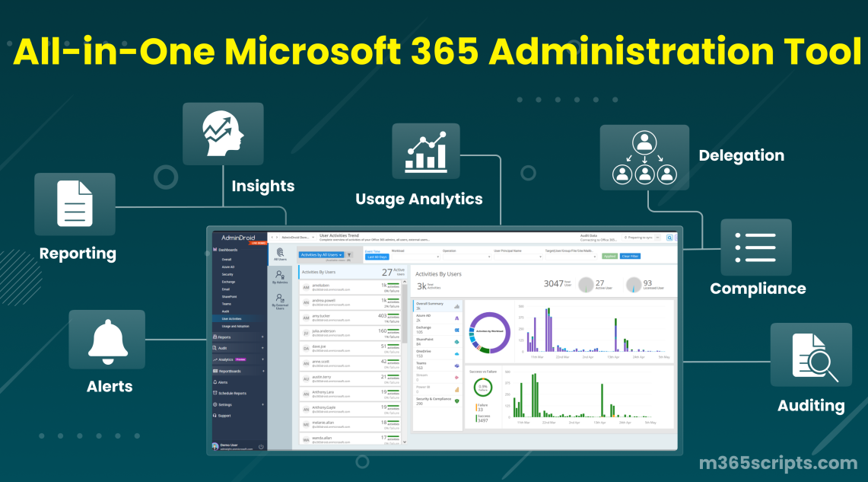
Task: Click the Reportboards icon in the sidebar
Action: click(x=215, y=371)
